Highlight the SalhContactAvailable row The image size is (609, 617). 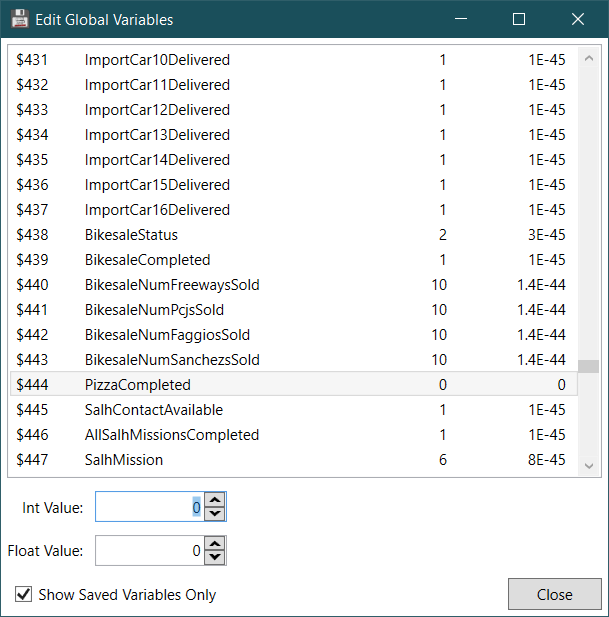[154, 410]
